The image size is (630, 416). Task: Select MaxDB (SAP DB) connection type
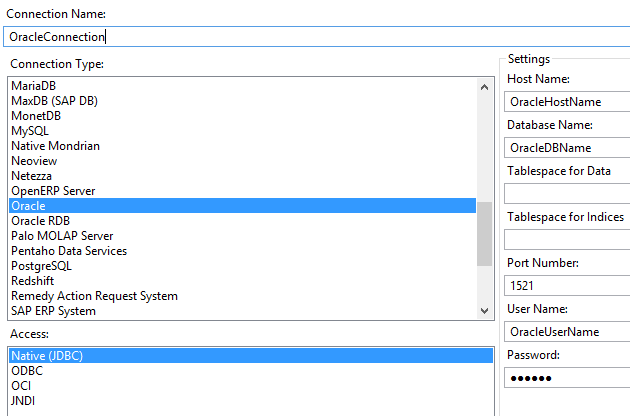(242, 100)
